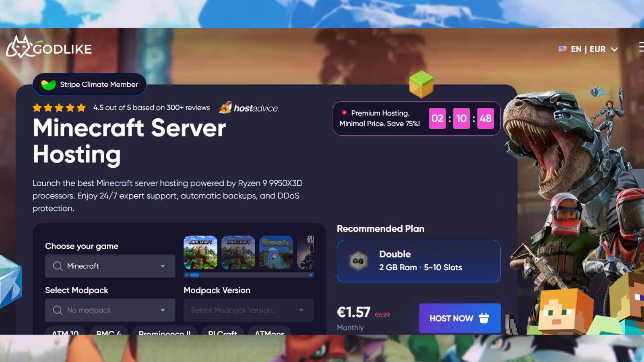The height and width of the screenshot is (362, 644).
Task: Open the hamburger menu icon
Action: coord(641,47)
